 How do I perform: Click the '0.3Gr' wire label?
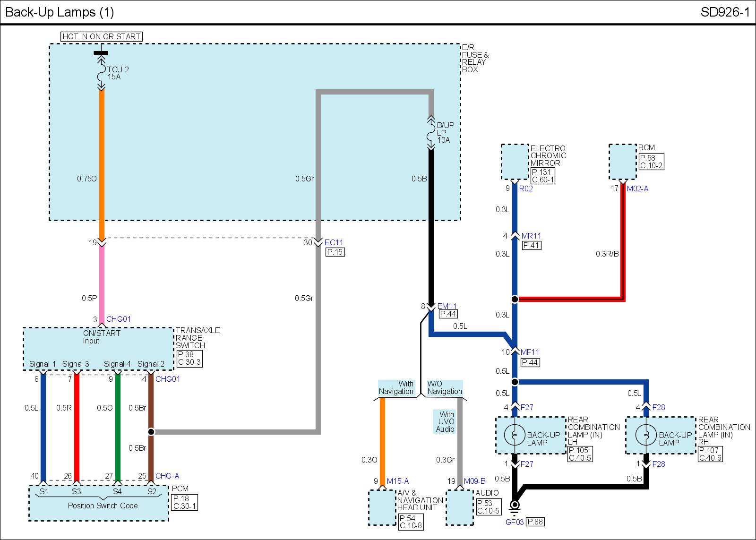[x=445, y=460]
